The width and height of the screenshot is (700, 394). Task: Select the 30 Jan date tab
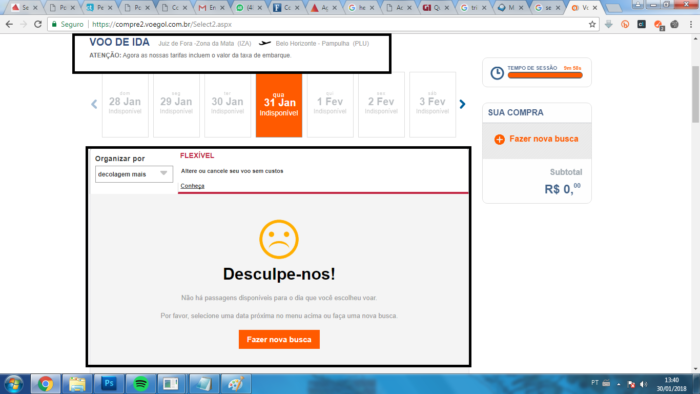click(x=228, y=104)
